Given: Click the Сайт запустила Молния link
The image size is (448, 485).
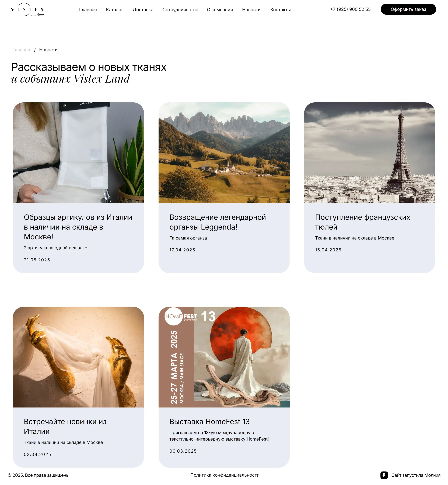Looking at the screenshot, I should (x=416, y=475).
